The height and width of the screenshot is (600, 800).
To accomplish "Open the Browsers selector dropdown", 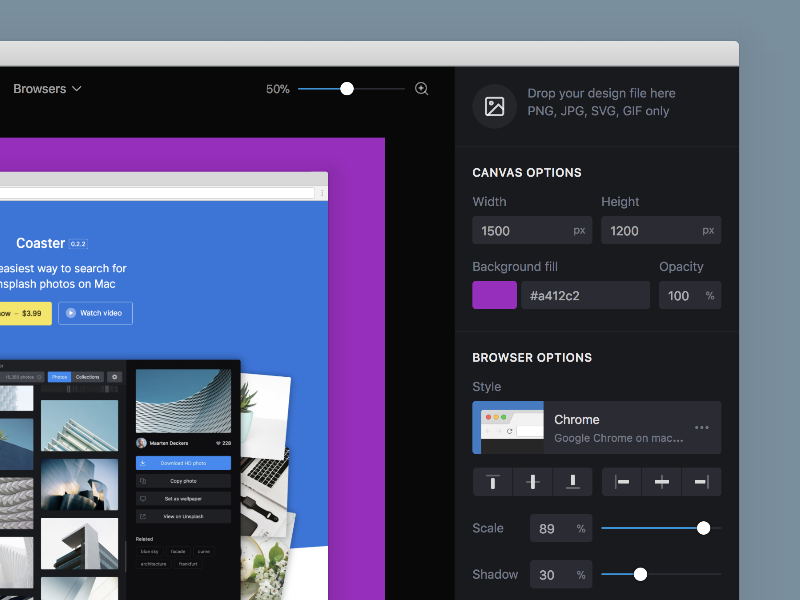I will (x=46, y=88).
